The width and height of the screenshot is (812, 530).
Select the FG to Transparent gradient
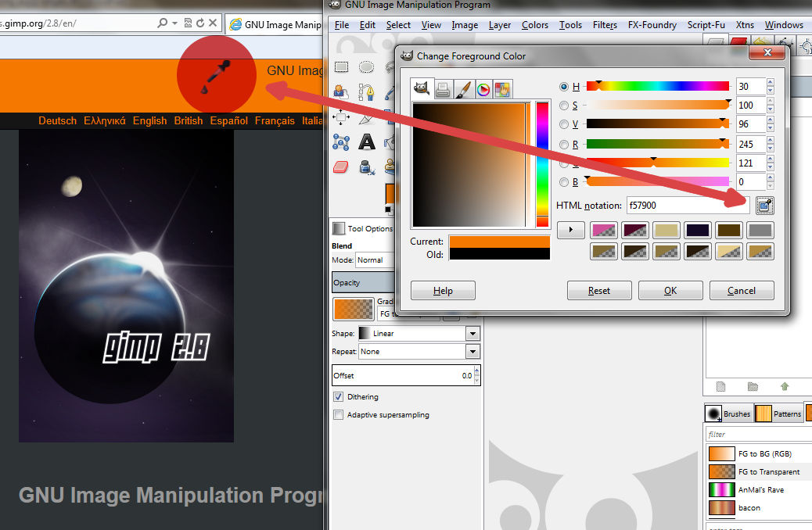pos(760,471)
